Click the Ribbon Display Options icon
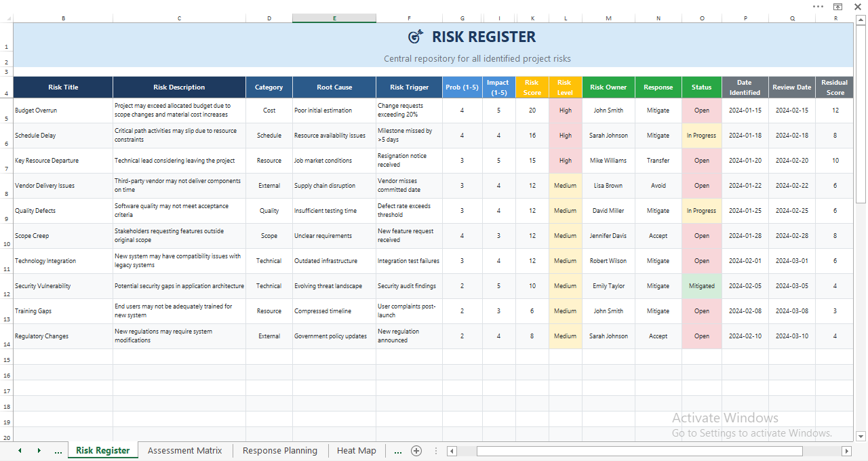Viewport: 868px width, 461px height. pos(838,6)
